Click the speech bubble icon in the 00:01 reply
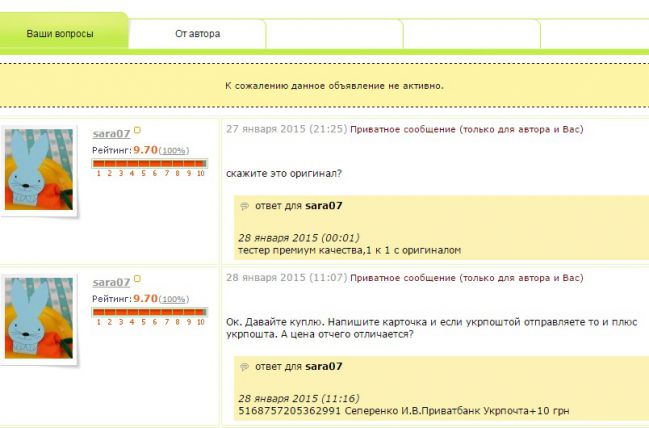Viewport: 649px width, 428px height. [x=244, y=206]
